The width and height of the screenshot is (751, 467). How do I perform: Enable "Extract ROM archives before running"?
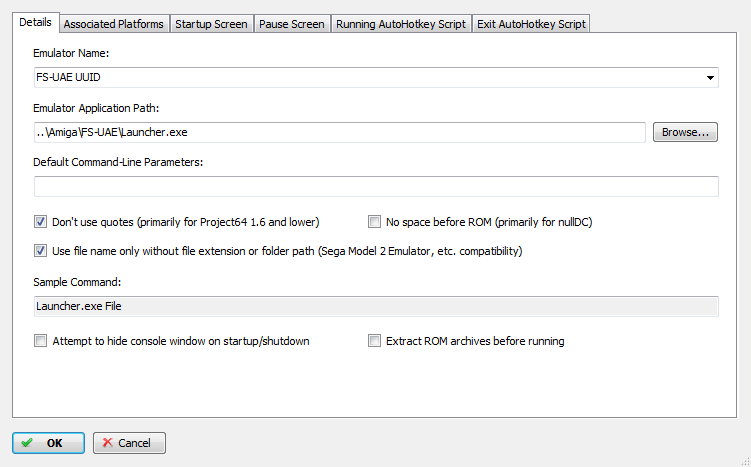tap(374, 341)
